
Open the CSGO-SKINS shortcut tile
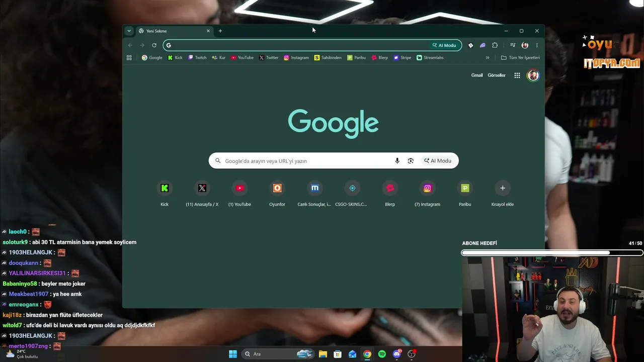352,194
